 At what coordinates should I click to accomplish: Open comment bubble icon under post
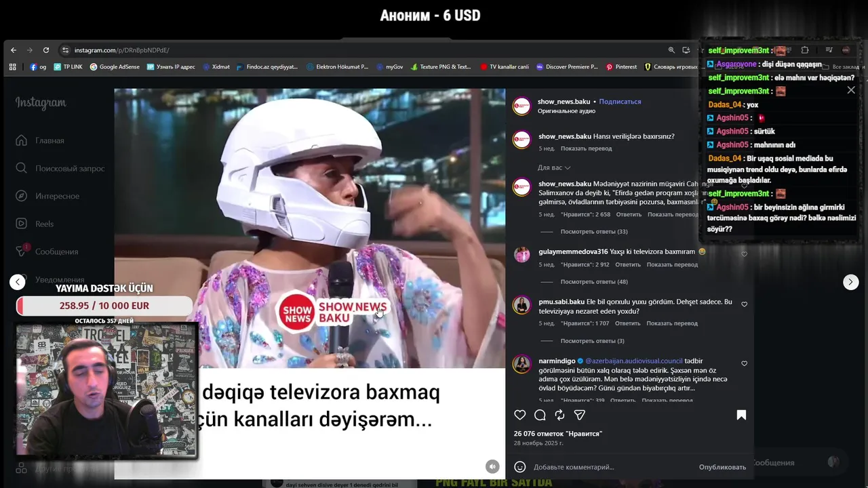(x=540, y=415)
